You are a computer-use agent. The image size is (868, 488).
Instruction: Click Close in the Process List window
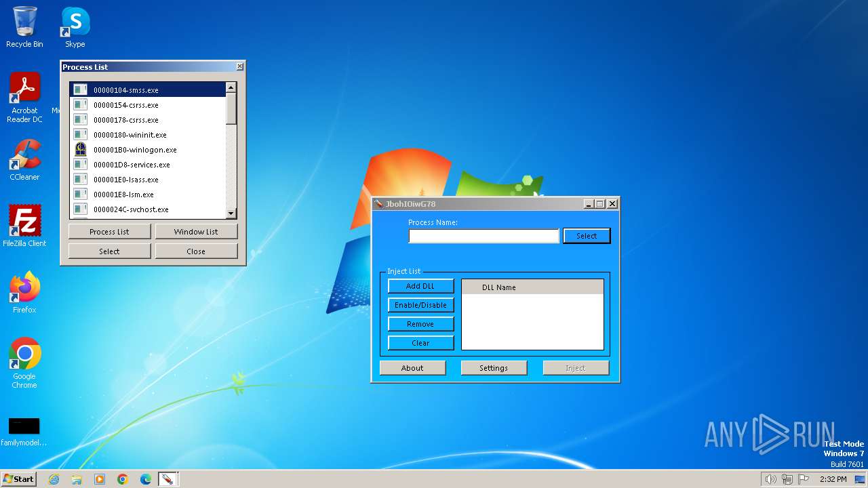196,251
